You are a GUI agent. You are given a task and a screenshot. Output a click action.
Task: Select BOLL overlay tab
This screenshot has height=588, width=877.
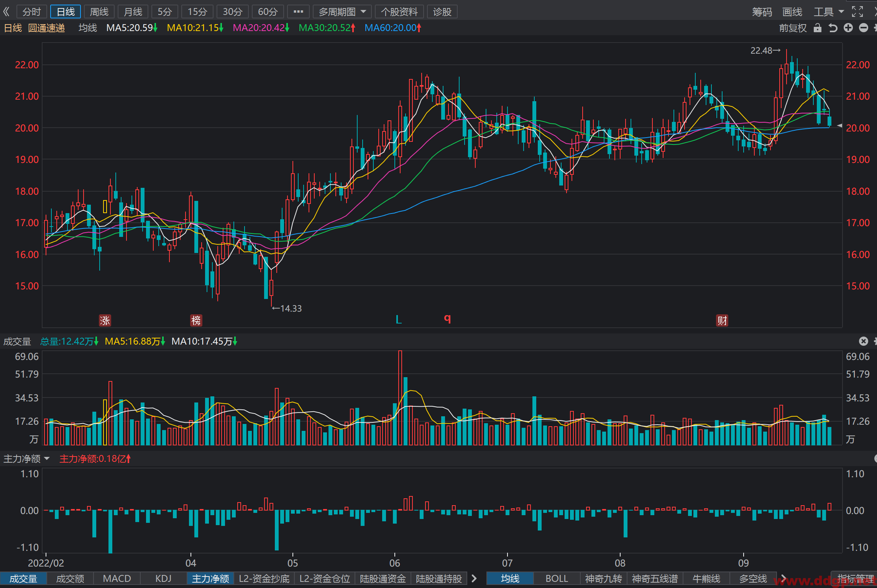(557, 578)
